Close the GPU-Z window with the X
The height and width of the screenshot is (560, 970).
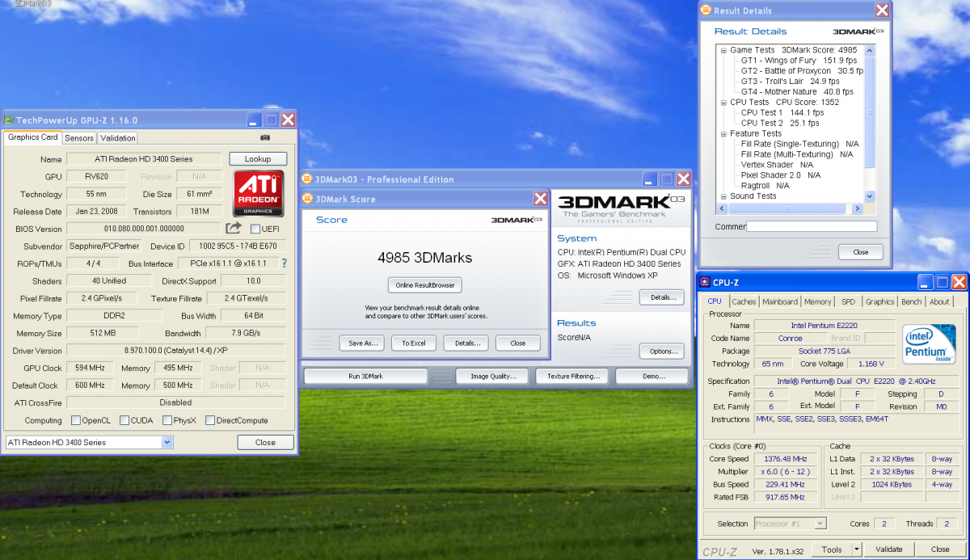(288, 120)
